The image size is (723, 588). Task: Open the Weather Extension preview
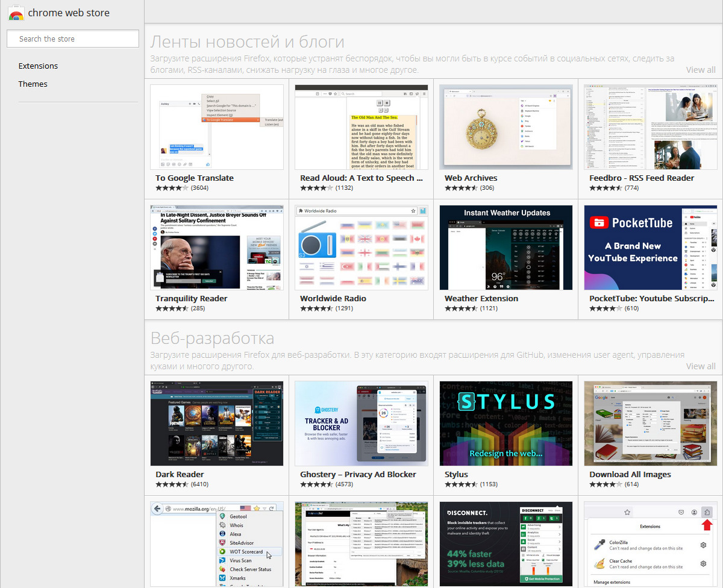506,247
